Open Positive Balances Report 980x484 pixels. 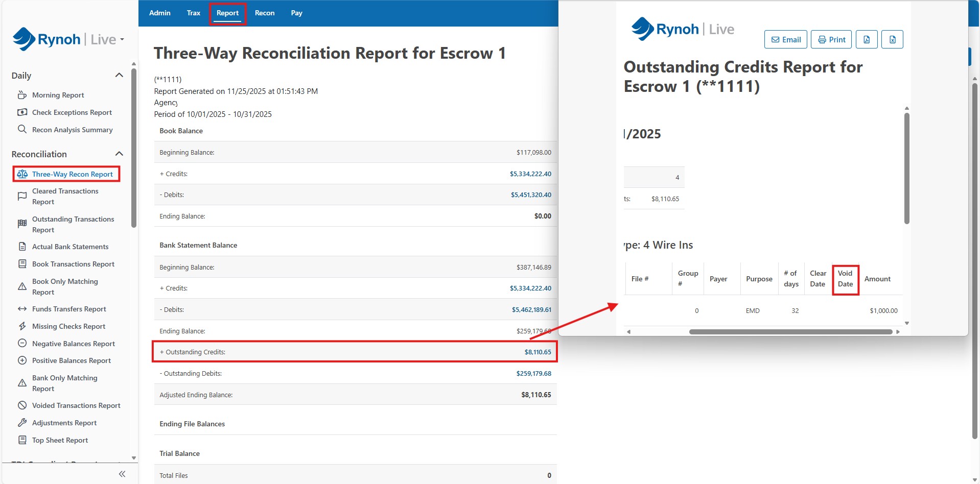tap(71, 360)
